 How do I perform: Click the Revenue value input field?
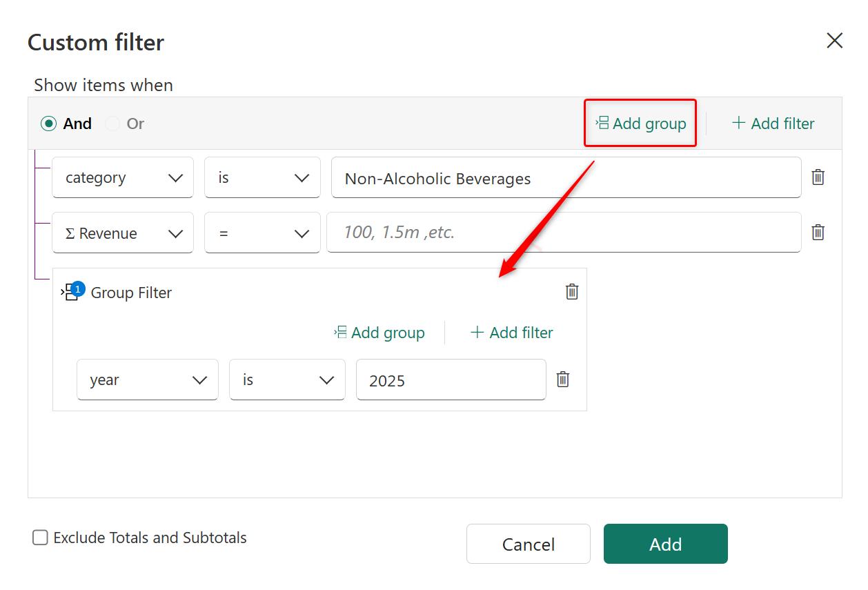(x=563, y=233)
